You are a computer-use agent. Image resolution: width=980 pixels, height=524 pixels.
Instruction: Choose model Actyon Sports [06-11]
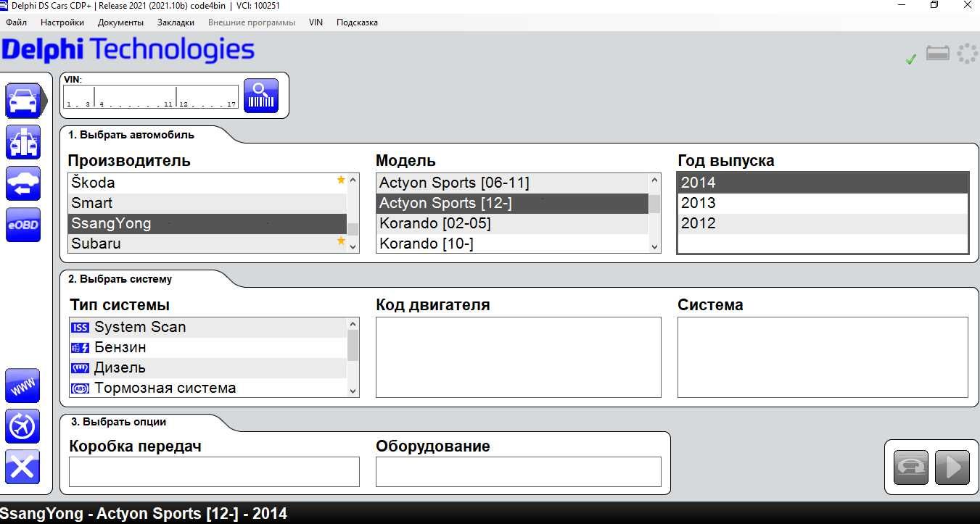512,183
